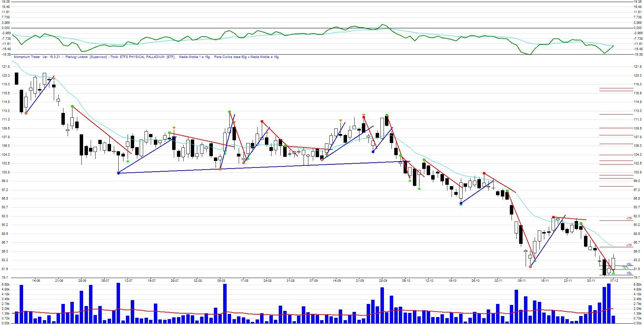Click the green T6% level label
The width and height of the screenshot is (644, 325).
point(625,268)
